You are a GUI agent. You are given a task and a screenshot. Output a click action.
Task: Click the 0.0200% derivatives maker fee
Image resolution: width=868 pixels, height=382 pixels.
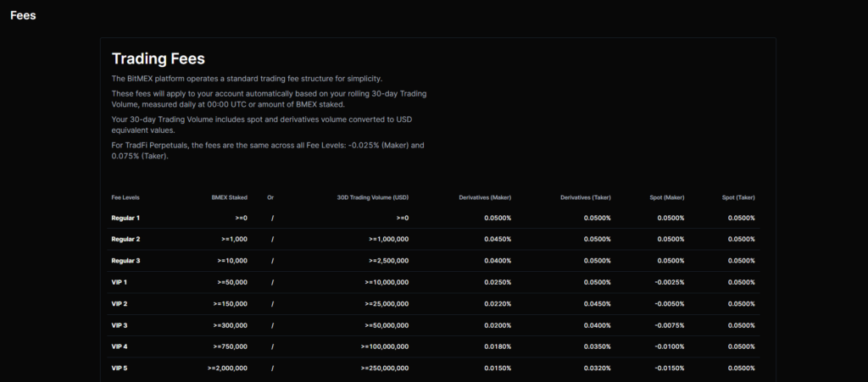point(498,325)
